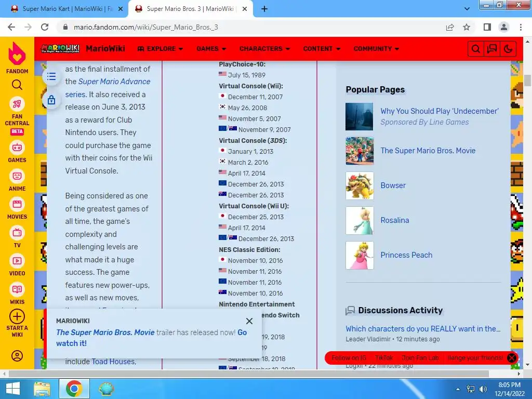Open File Explorer from the taskbar
Viewport: 532px width, 399px height.
[x=42, y=389]
